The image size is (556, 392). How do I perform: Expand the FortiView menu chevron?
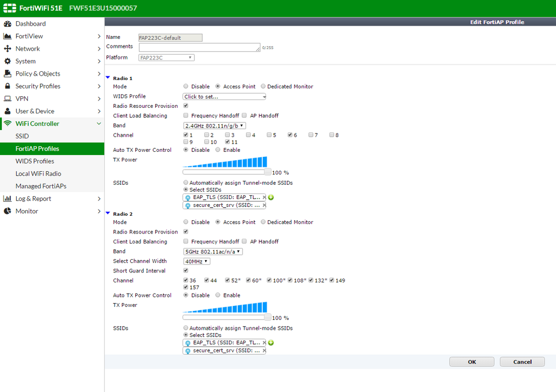99,36
